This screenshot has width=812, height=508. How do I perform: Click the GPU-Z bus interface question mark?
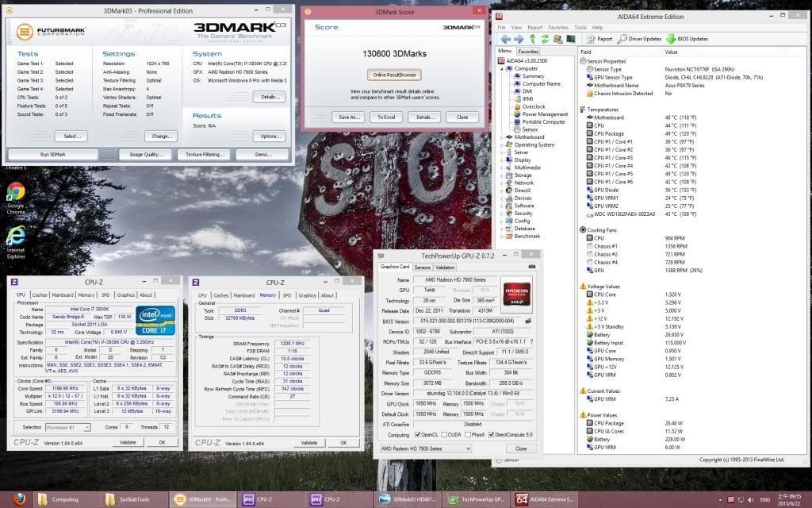[x=531, y=342]
